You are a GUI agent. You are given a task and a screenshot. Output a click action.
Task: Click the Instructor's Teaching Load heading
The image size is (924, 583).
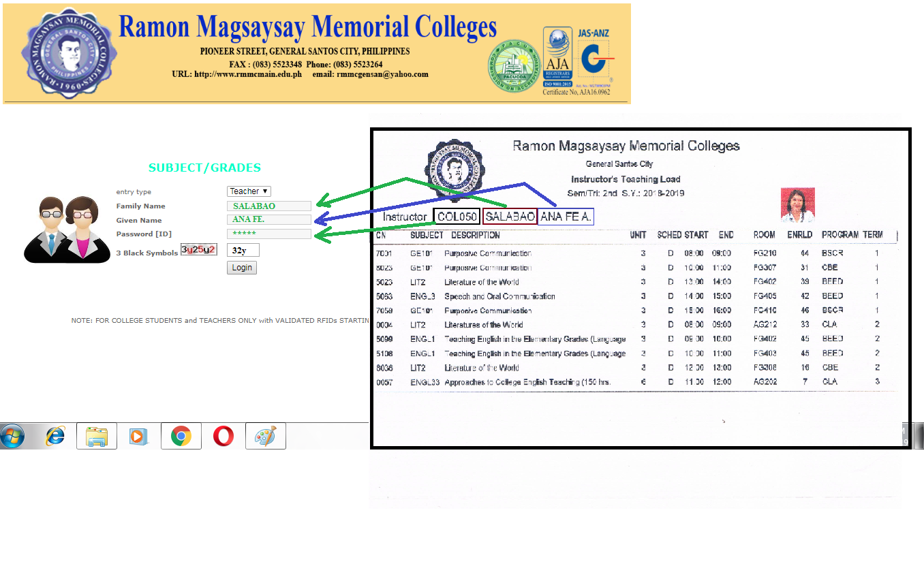(x=626, y=179)
